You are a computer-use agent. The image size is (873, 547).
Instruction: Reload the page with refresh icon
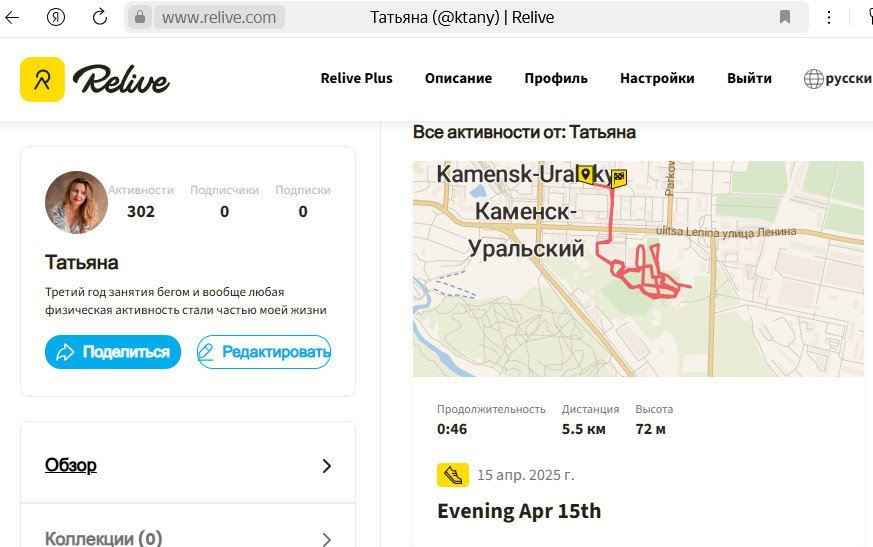click(100, 17)
